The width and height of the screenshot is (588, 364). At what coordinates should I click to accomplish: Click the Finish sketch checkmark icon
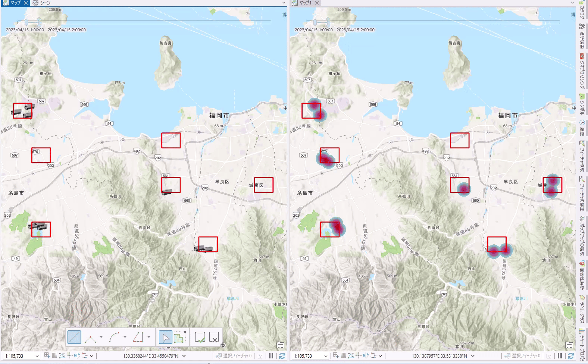click(x=200, y=338)
